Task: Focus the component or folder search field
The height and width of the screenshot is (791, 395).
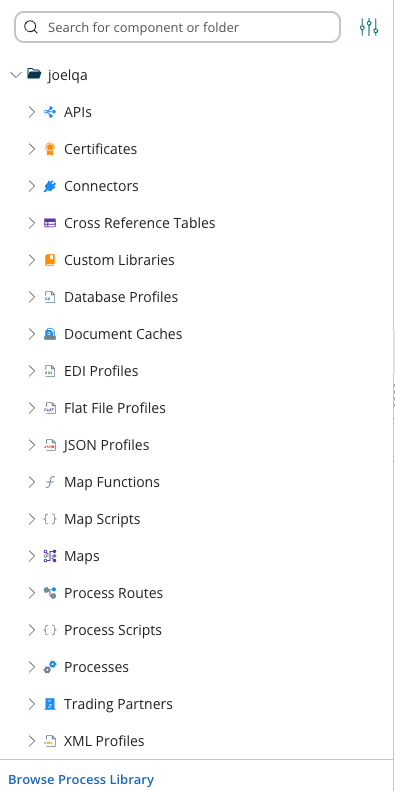Action: pyautogui.click(x=178, y=27)
